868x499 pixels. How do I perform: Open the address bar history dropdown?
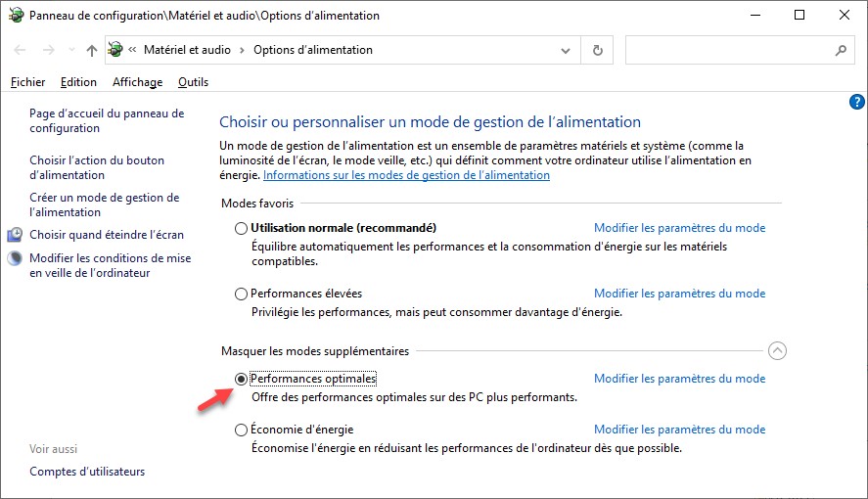coord(565,50)
